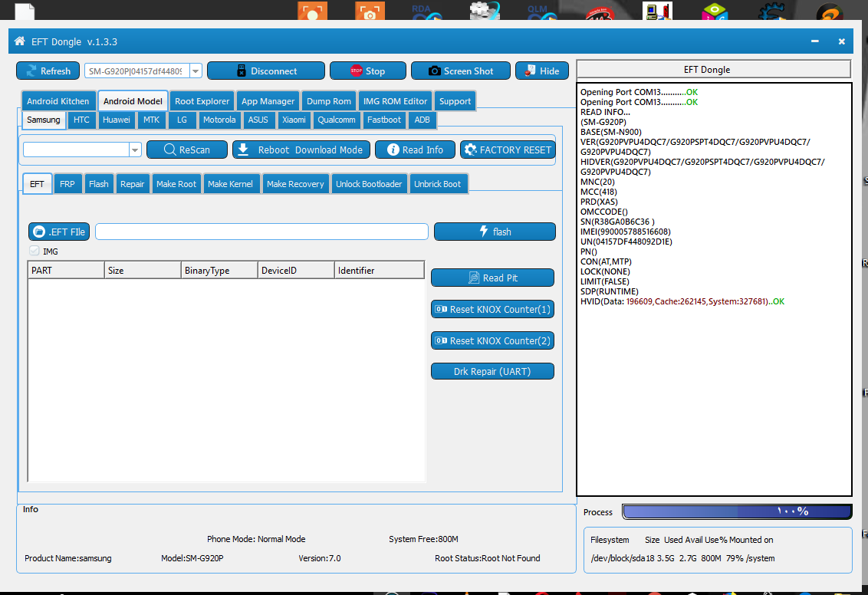Click the Read Info button

point(415,150)
